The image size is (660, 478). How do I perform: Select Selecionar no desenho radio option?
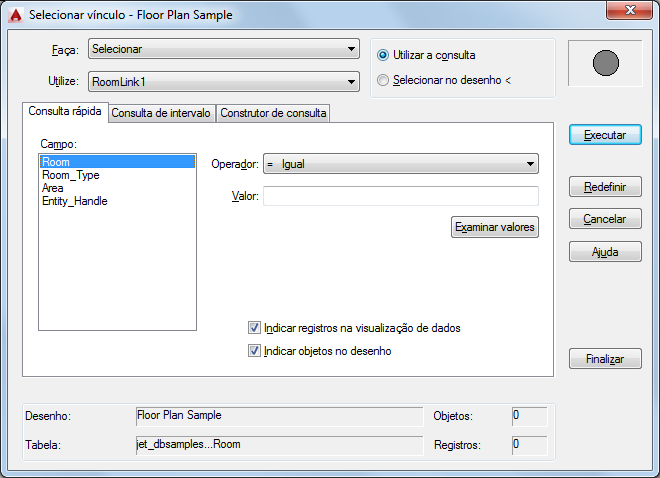click(x=383, y=80)
